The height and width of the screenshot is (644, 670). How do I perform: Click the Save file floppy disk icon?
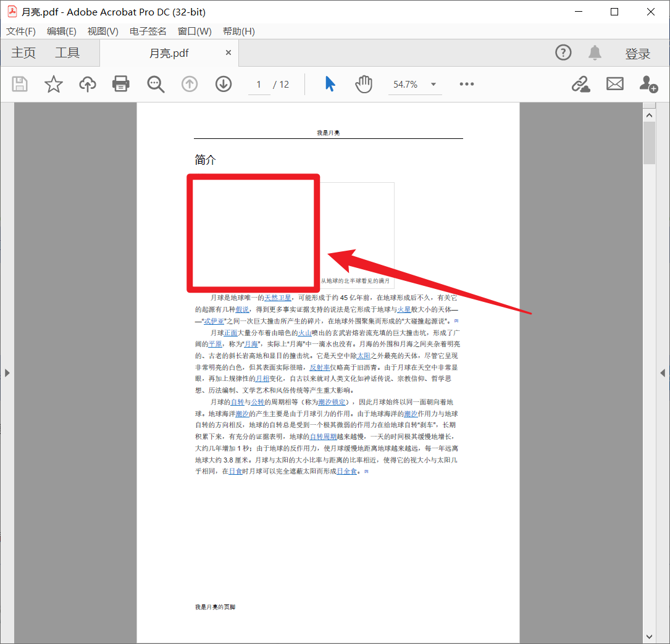[x=20, y=84]
